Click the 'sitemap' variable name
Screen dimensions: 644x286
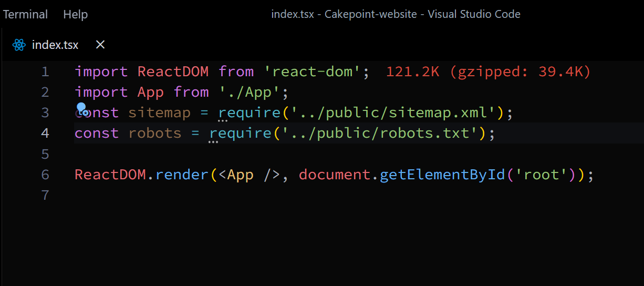point(160,113)
